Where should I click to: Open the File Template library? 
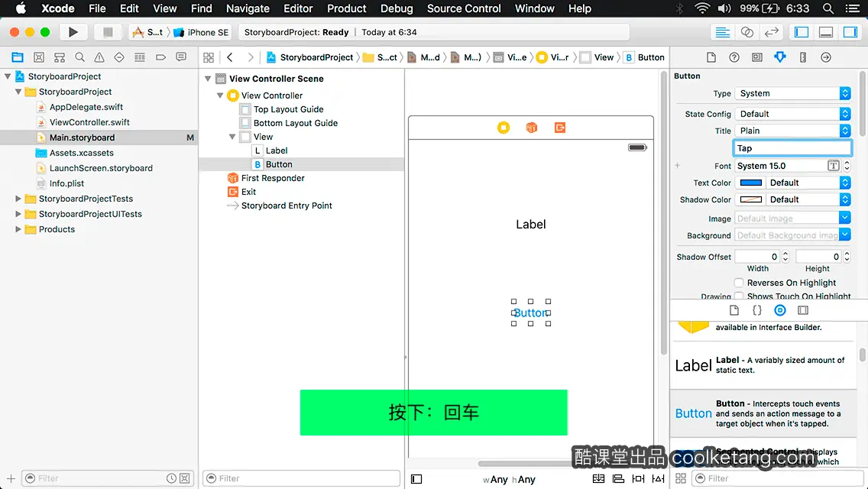pyautogui.click(x=734, y=310)
